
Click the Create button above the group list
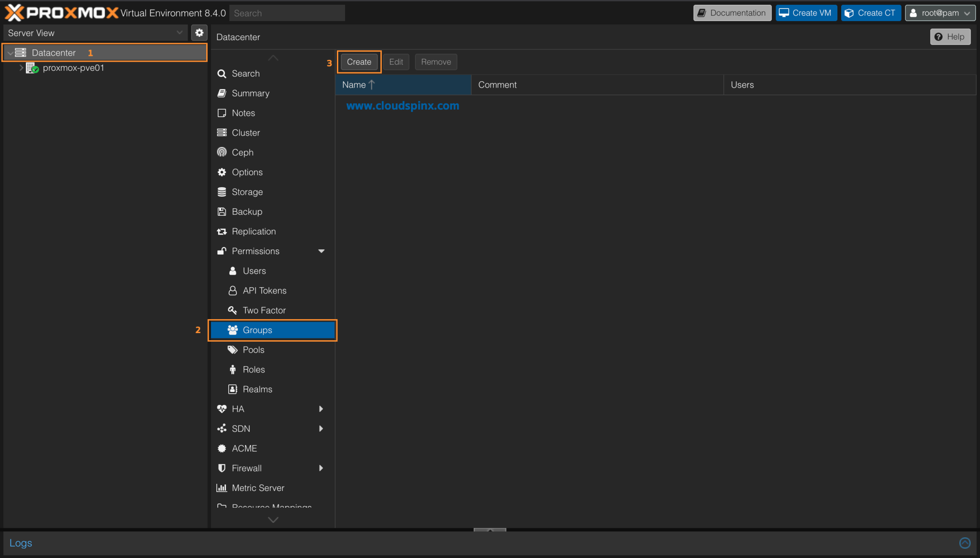(x=358, y=62)
